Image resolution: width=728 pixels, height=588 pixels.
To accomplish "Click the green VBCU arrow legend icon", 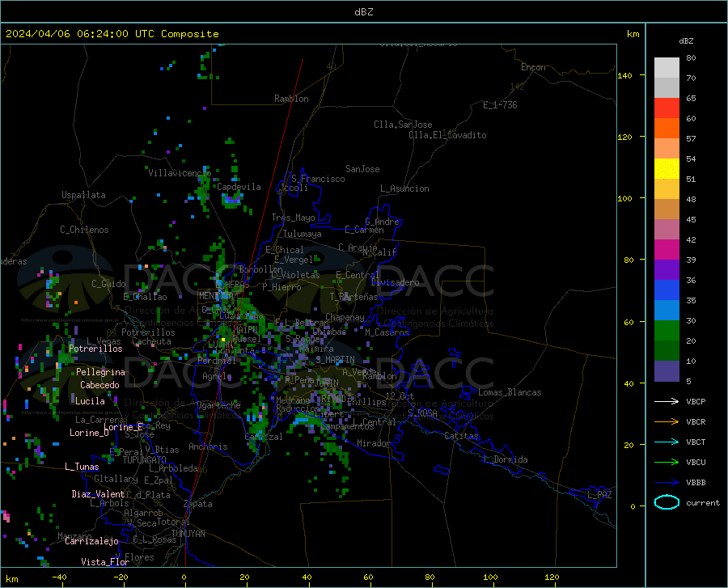I will (667, 463).
